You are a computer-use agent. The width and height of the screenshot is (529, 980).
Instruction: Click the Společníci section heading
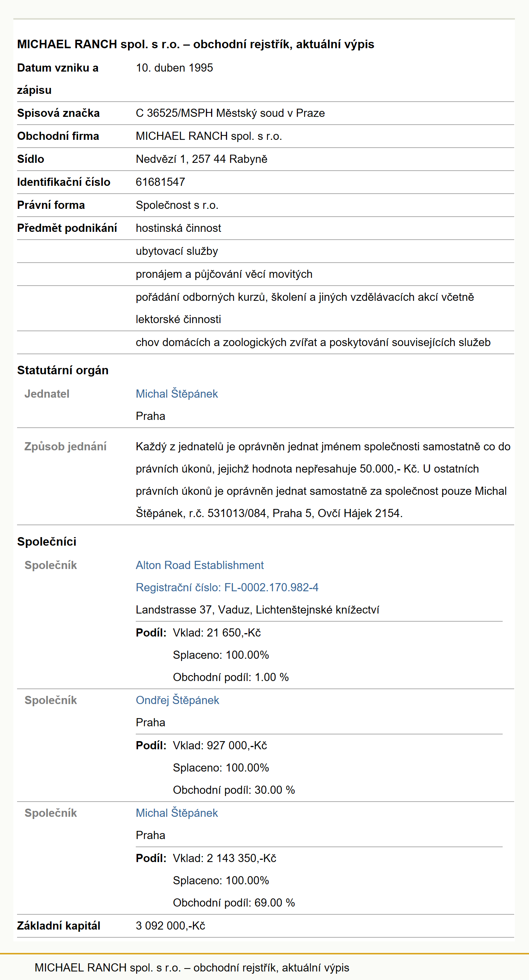click(x=47, y=542)
